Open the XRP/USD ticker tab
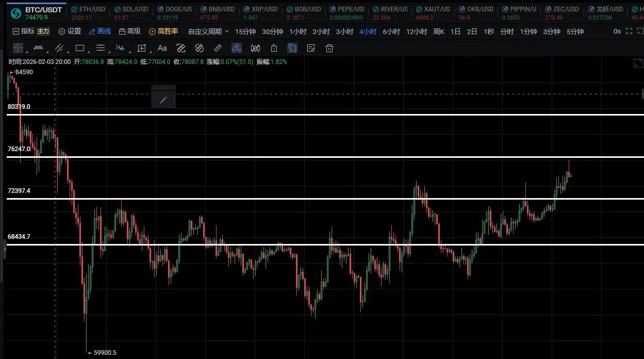 260,13
